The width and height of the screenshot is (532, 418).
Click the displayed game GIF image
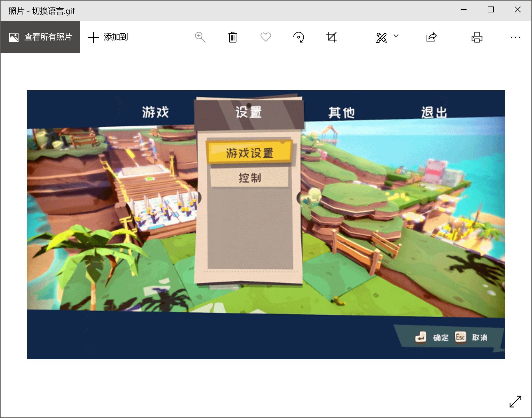(266, 225)
